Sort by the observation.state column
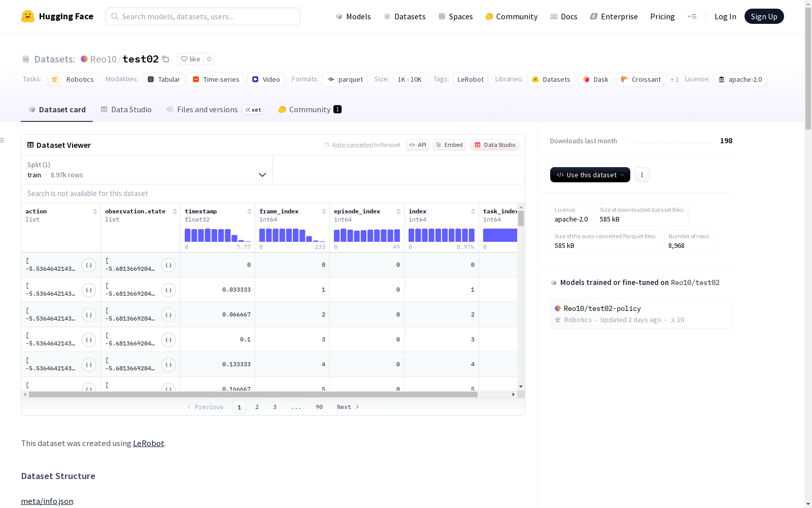The image size is (812, 508). point(175,211)
